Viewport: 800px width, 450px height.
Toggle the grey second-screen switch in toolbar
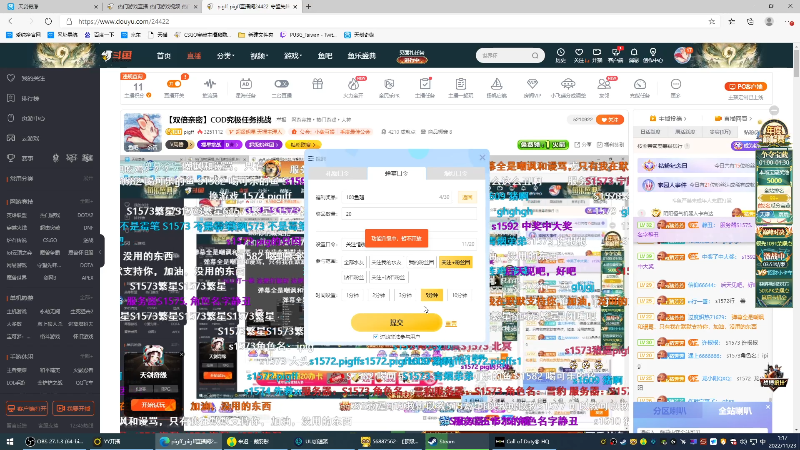coord(281,84)
